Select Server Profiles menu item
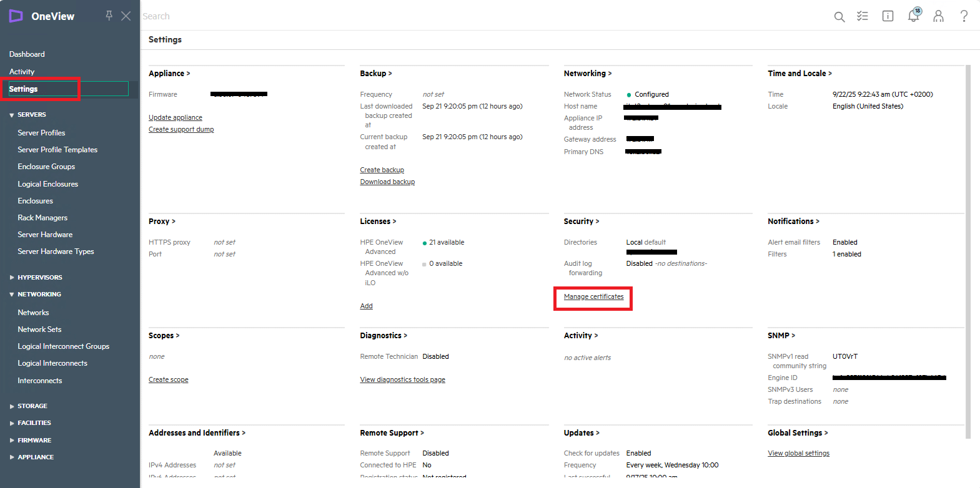The image size is (980, 488). (41, 133)
